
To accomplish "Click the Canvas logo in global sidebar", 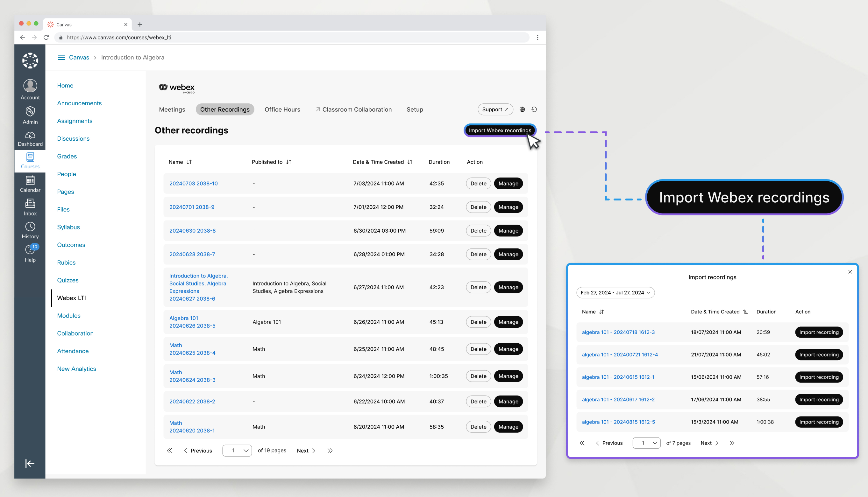I will 30,60.
